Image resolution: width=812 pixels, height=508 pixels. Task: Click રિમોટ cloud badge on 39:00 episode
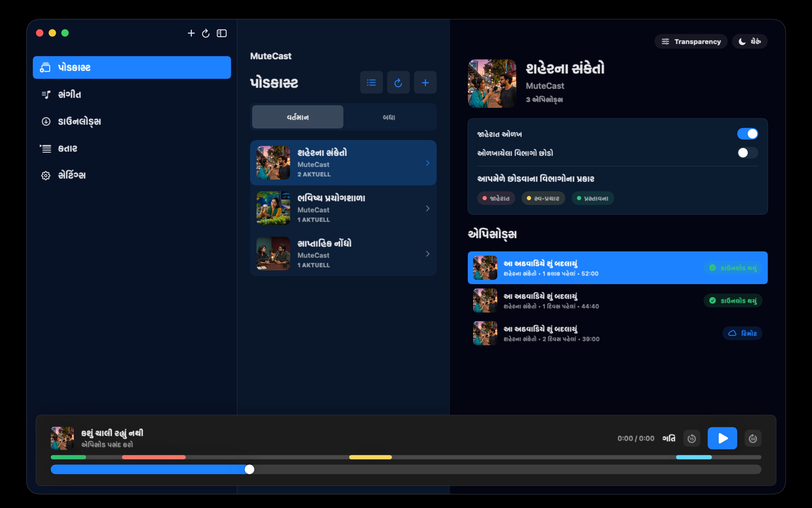coord(742,333)
